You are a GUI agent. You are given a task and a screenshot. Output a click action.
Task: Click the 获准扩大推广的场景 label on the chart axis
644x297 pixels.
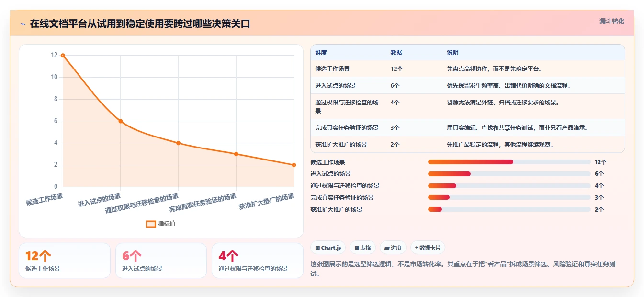click(x=267, y=202)
